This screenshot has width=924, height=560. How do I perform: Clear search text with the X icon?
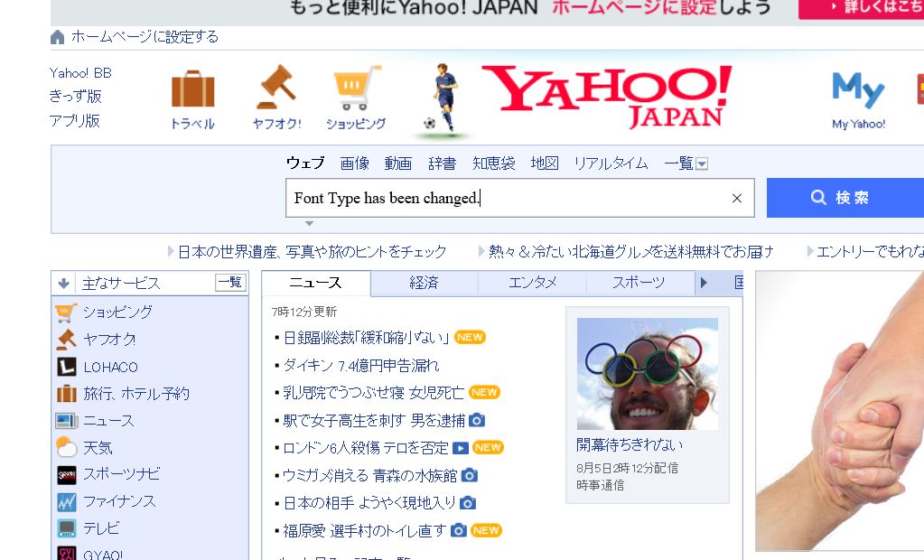point(737,199)
